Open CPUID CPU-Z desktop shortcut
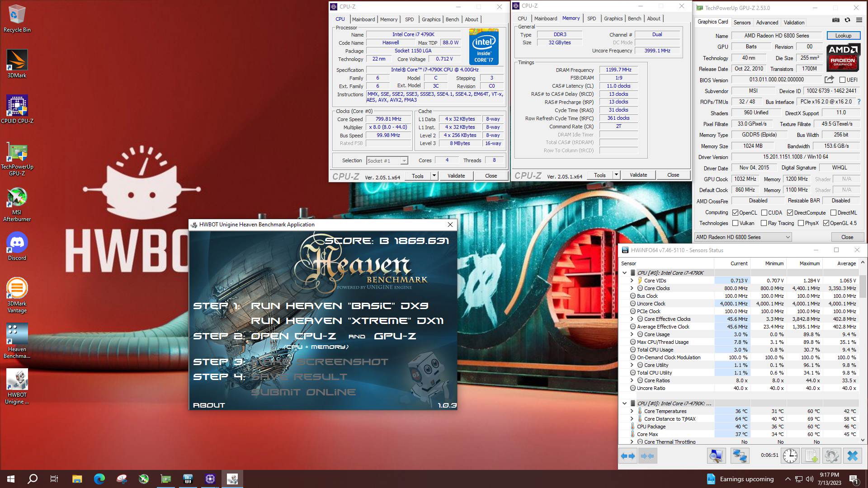Screen dimensions: 868x488 pyautogui.click(x=17, y=109)
